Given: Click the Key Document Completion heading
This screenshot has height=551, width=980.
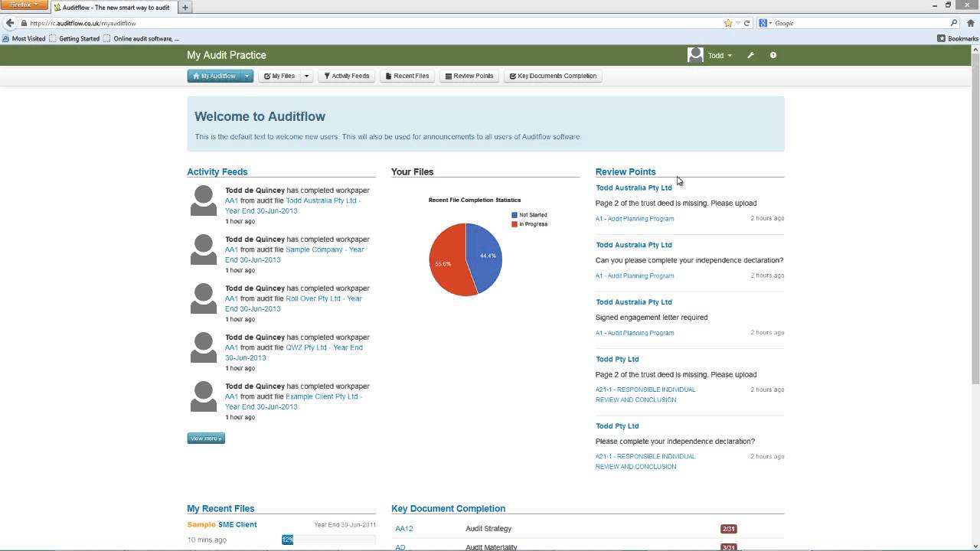Looking at the screenshot, I should coord(448,508).
